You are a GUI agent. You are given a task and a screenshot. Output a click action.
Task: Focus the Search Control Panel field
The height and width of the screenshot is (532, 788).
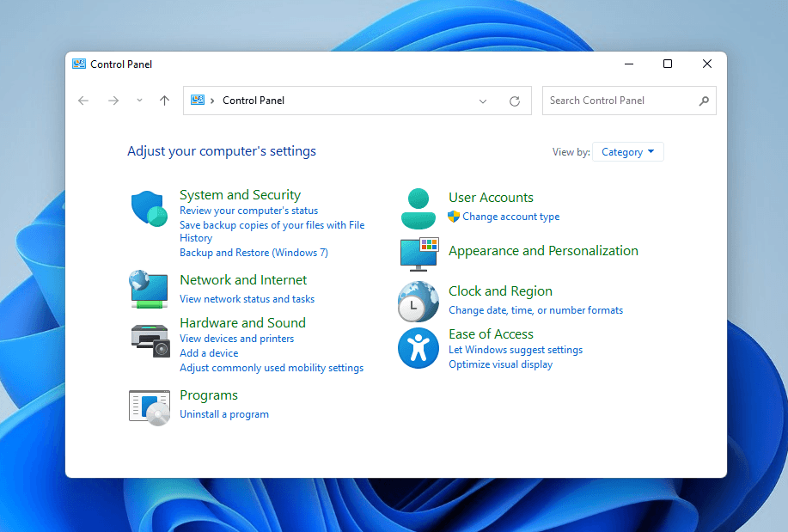[629, 101]
